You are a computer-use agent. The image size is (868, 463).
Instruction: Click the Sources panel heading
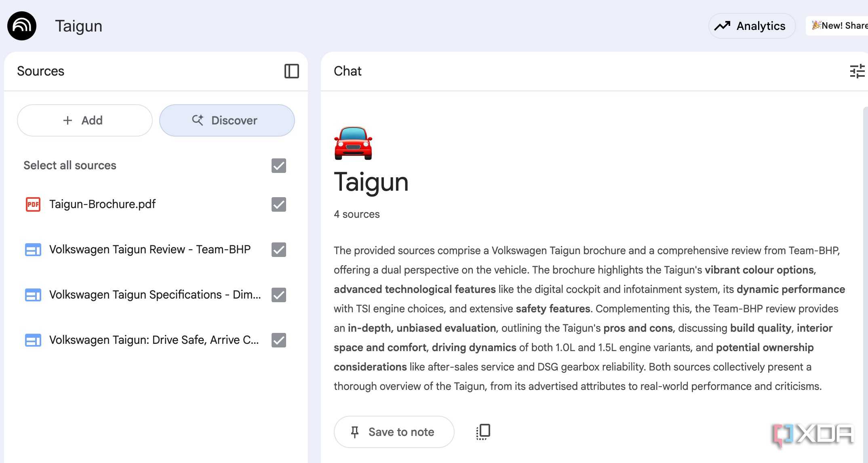coord(40,71)
